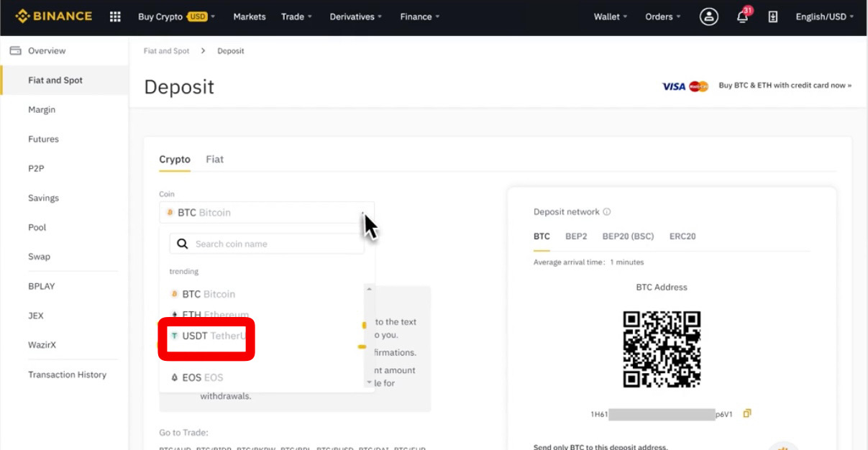868x450 pixels.
Task: Select the ERC20 deposit network
Action: [x=682, y=237]
